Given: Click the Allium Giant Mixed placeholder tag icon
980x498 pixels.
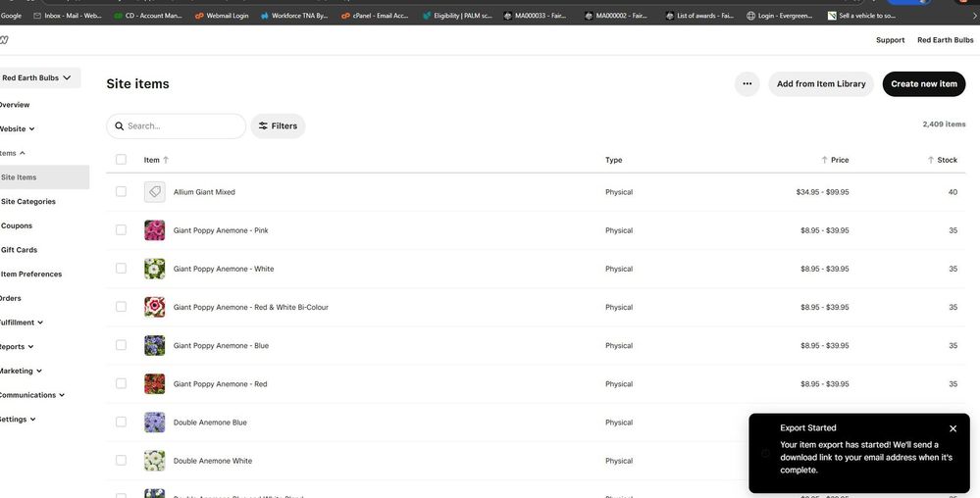Looking at the screenshot, I should pos(154,192).
